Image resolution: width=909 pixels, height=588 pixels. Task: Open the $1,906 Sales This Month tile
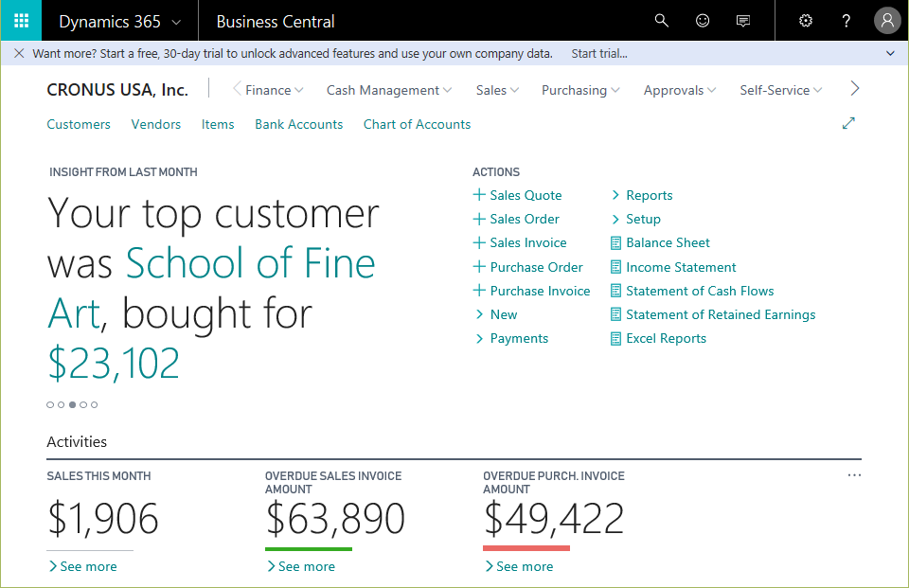(102, 518)
